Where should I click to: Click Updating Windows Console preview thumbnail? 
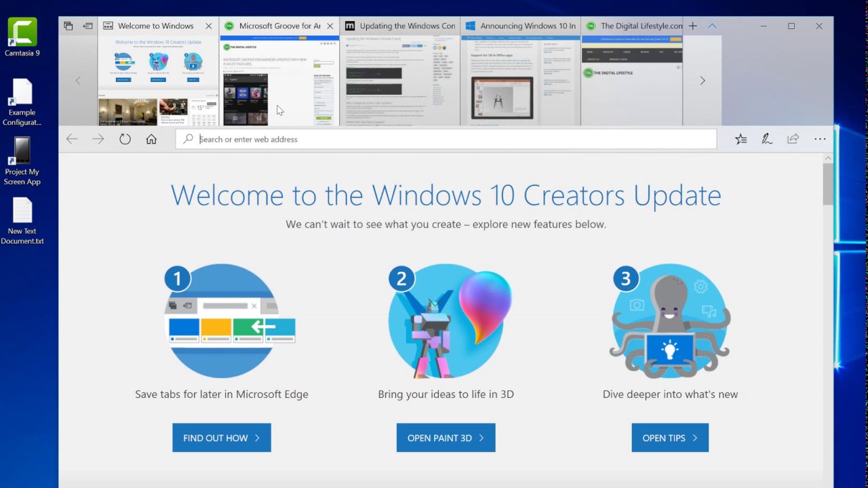[400, 81]
